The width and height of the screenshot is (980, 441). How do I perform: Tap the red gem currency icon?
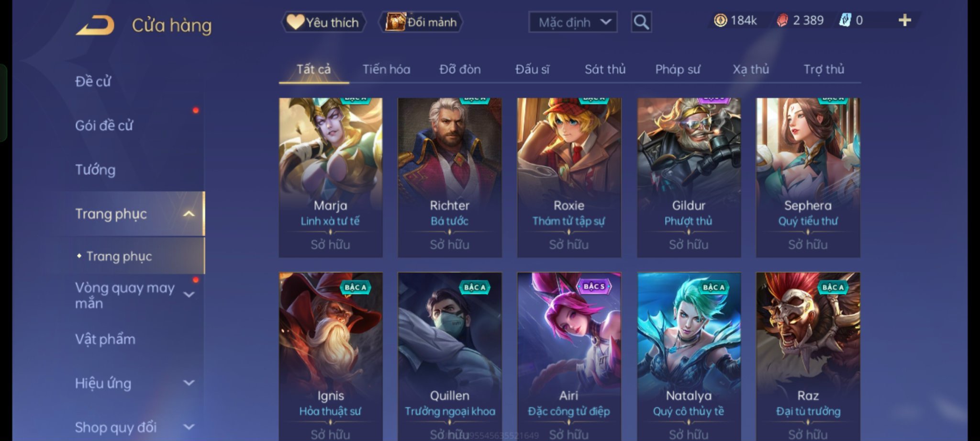point(782,20)
